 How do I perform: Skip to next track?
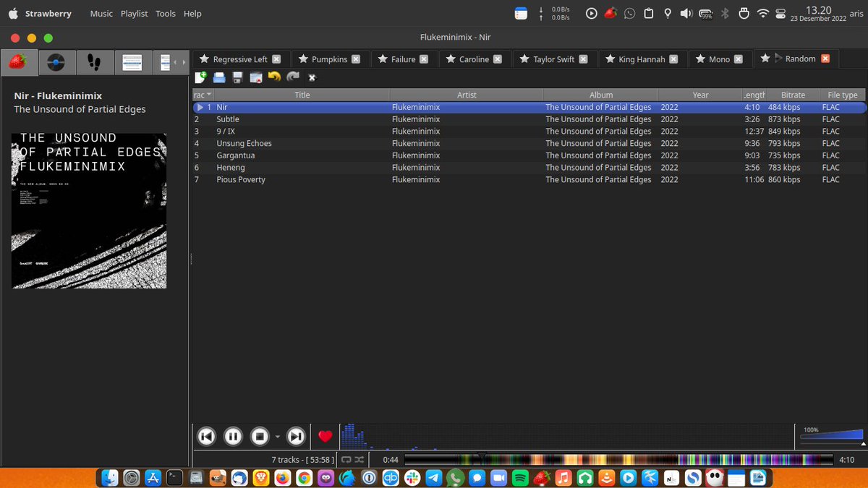(296, 436)
